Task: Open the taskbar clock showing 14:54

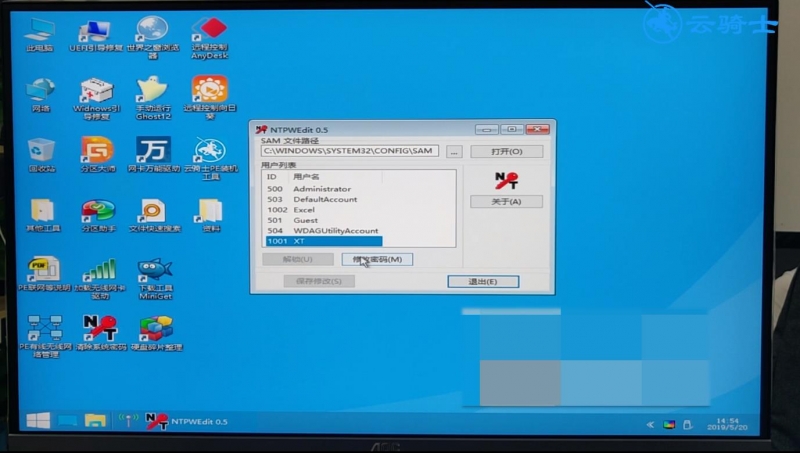Action: [x=727, y=424]
